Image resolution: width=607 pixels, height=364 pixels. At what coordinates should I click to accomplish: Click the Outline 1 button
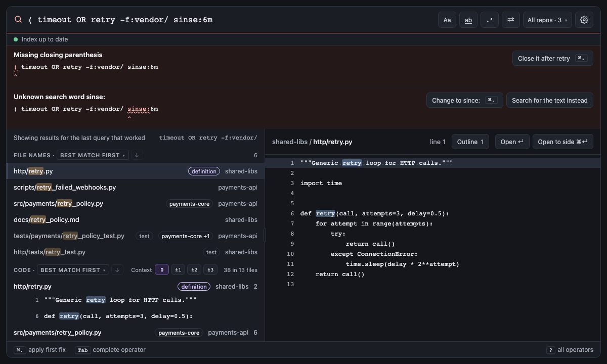[470, 142]
